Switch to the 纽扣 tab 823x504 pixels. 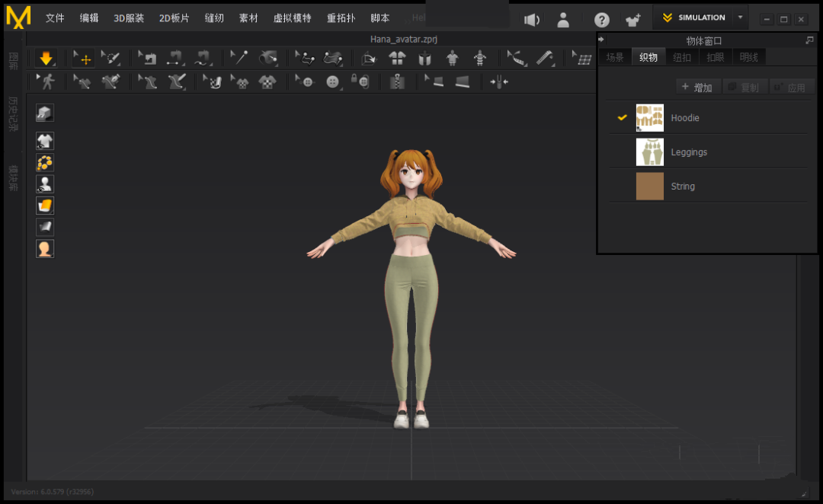pyautogui.click(x=682, y=57)
